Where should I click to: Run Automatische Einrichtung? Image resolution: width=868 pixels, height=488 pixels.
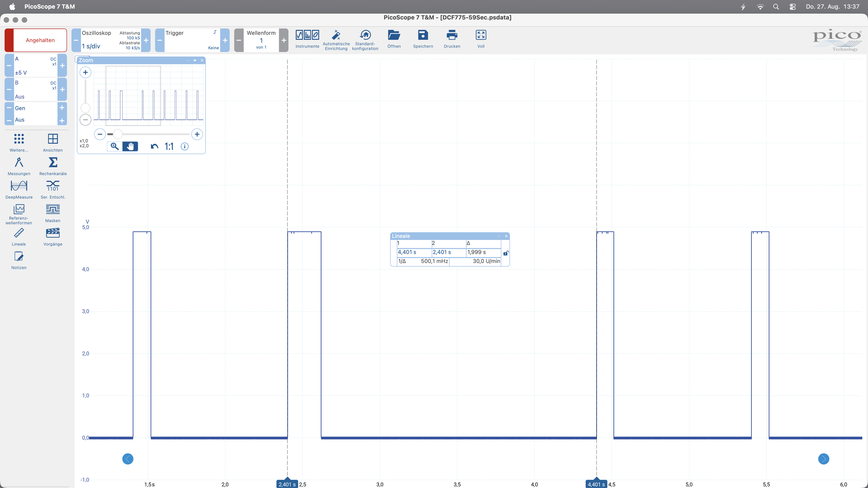[336, 40]
